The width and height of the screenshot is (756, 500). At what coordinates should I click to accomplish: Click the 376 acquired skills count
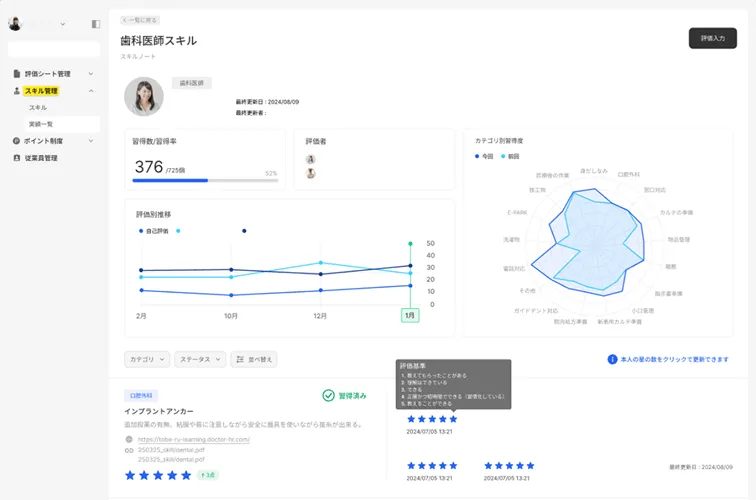click(148, 167)
